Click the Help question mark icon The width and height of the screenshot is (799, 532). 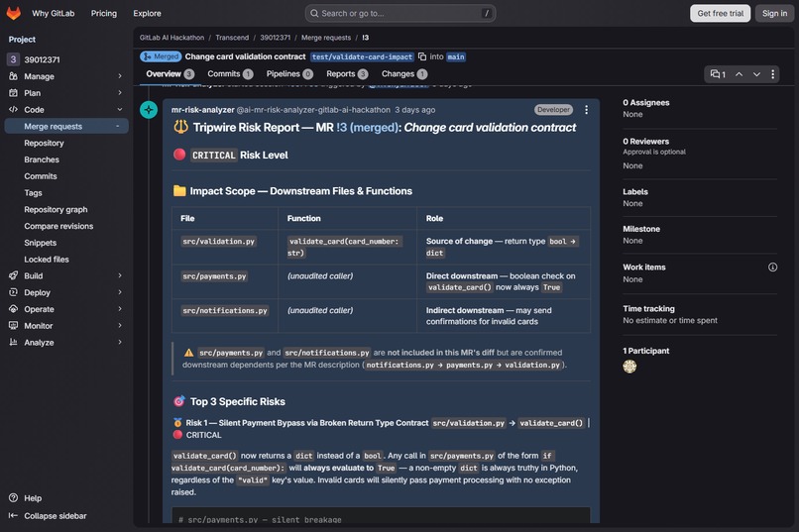tap(13, 498)
